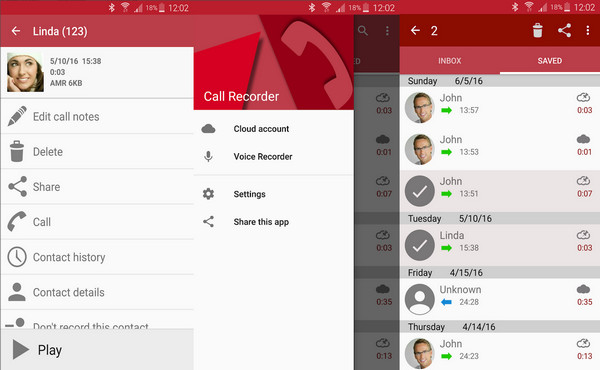Tap the Share icon in Linda's options
The image size is (600, 370).
[x=18, y=186]
